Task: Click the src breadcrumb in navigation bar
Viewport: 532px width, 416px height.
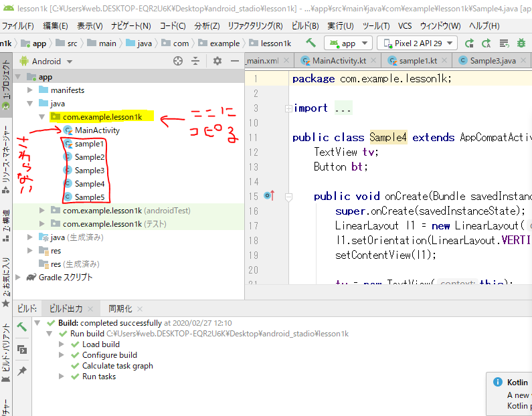Action: point(66,43)
